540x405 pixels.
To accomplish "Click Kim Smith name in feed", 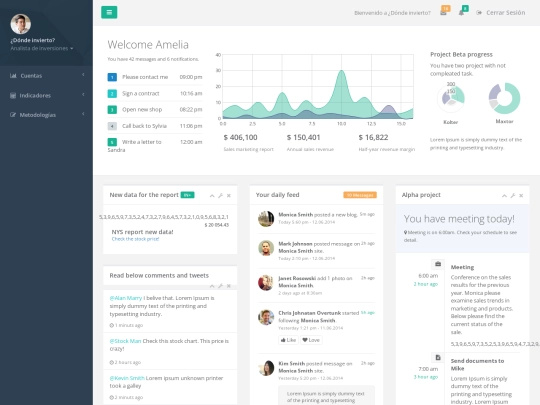I will (292, 364).
